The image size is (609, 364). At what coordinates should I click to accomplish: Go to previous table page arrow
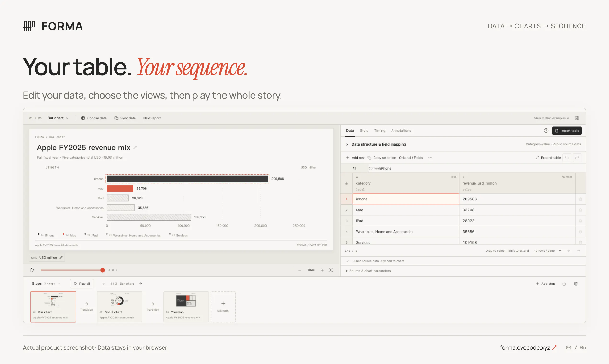click(568, 251)
